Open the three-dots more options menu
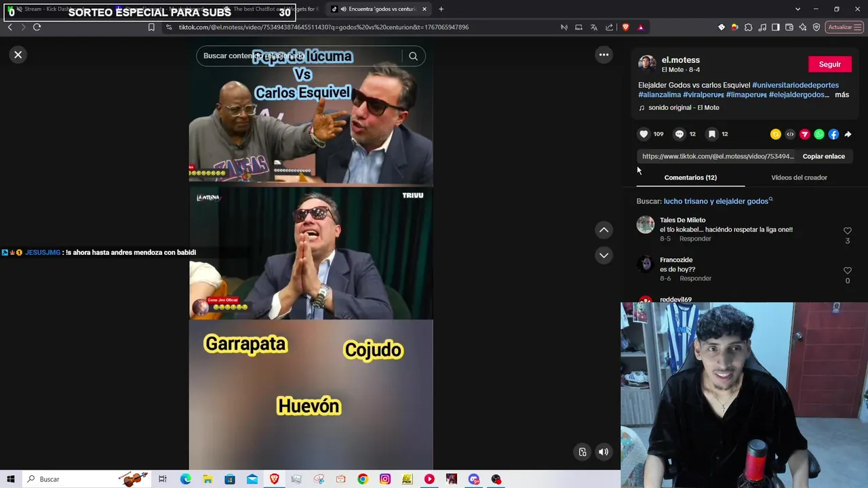 (604, 55)
